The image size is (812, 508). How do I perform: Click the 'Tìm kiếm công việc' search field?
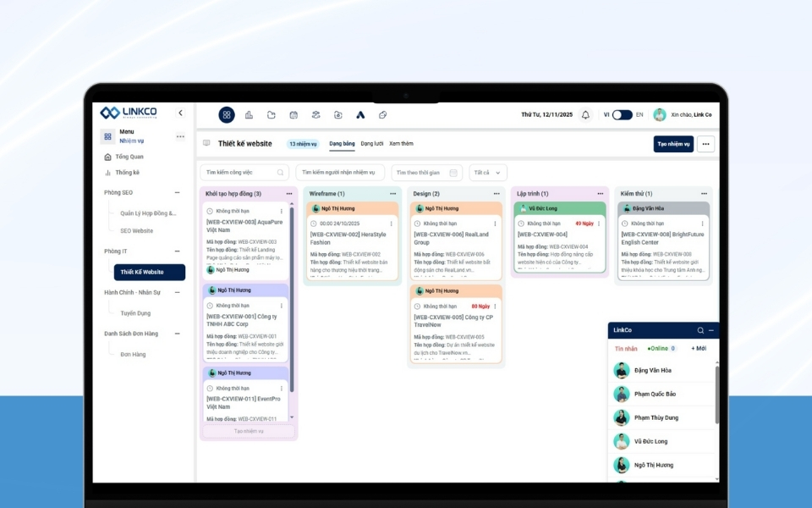tap(244, 173)
